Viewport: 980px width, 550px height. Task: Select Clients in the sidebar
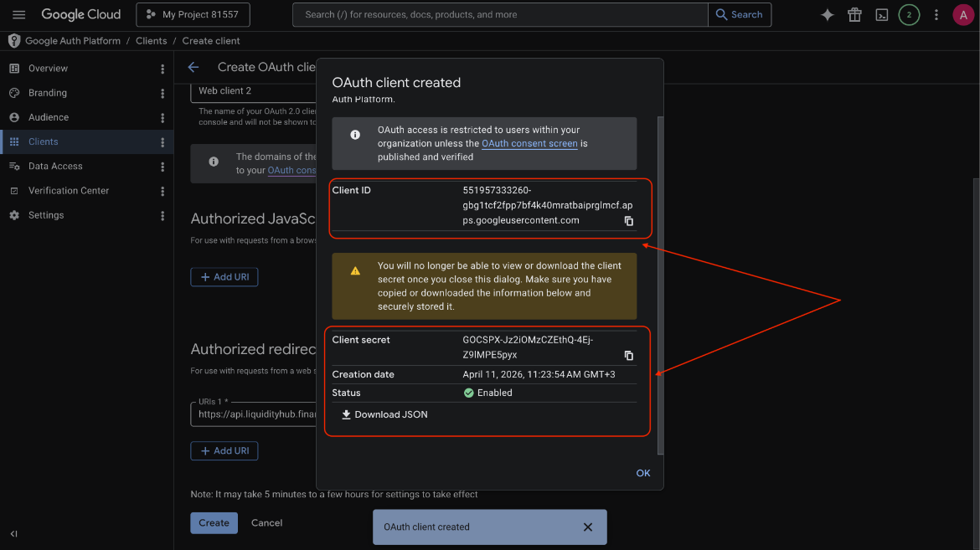tap(43, 141)
